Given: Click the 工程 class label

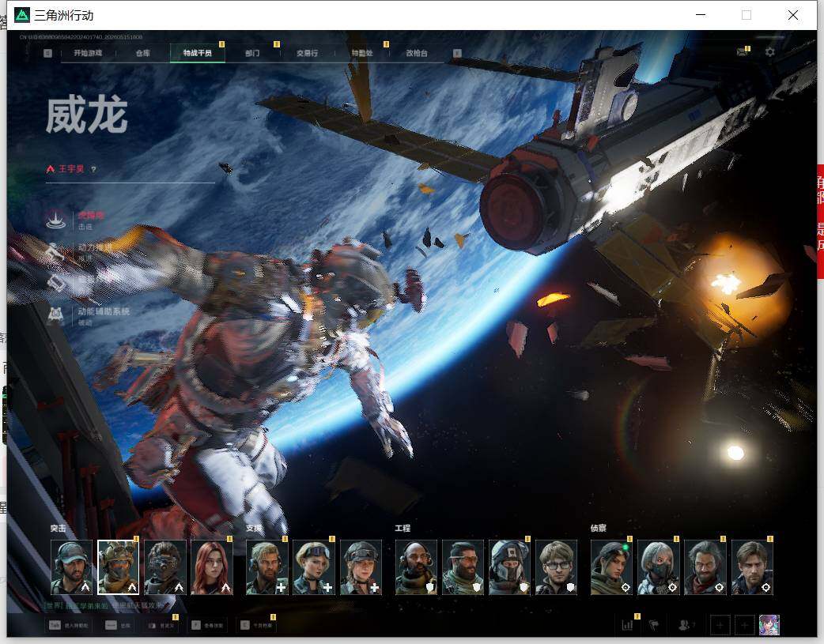Looking at the screenshot, I should [403, 529].
